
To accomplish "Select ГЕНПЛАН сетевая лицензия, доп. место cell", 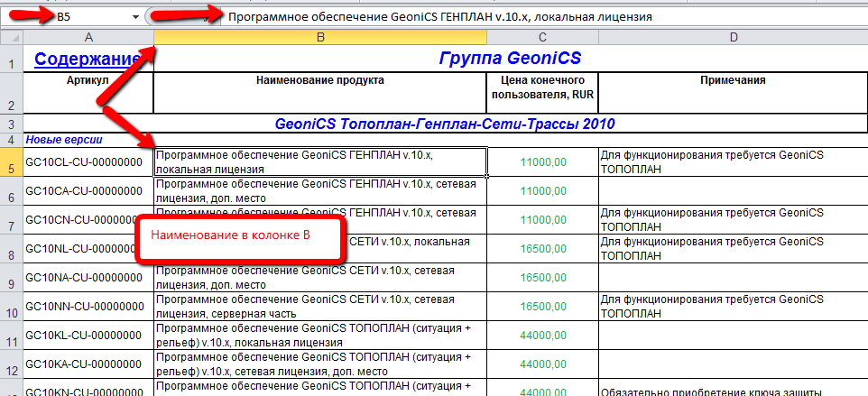I will click(x=320, y=191).
